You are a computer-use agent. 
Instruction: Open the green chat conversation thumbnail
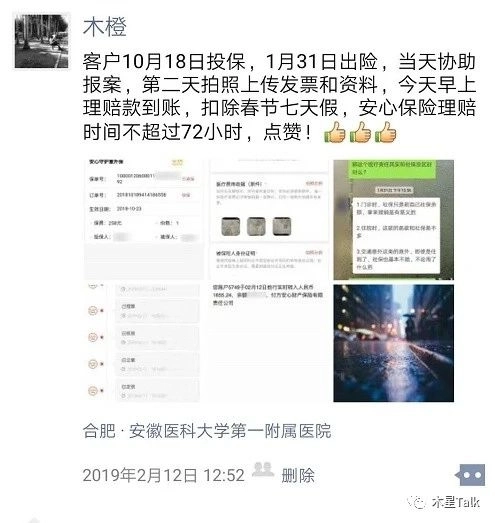394,219
